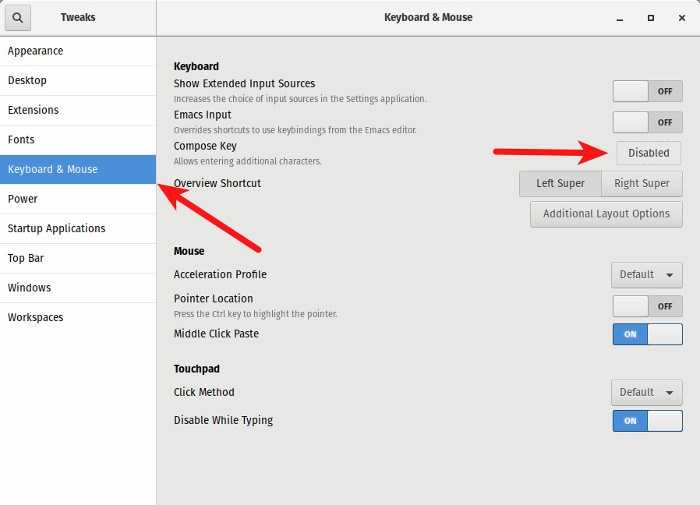Maximize the Tweaks window

[x=651, y=18]
